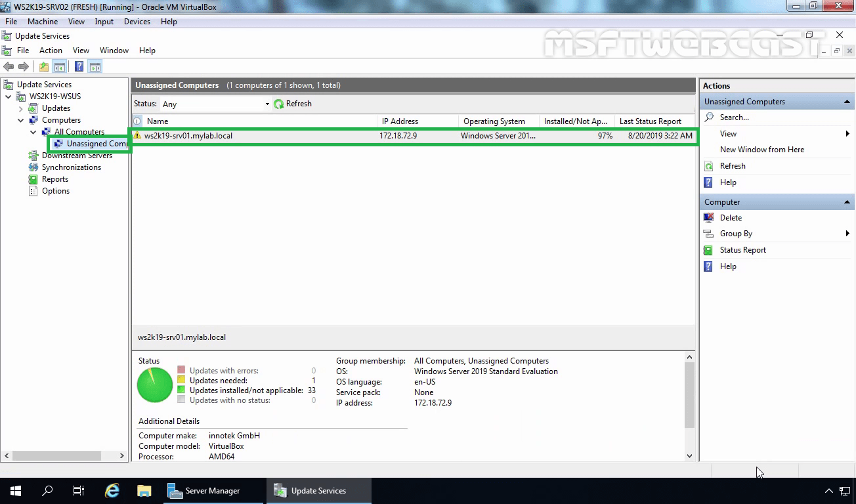
Task: Open Status Report action
Action: pos(742,250)
